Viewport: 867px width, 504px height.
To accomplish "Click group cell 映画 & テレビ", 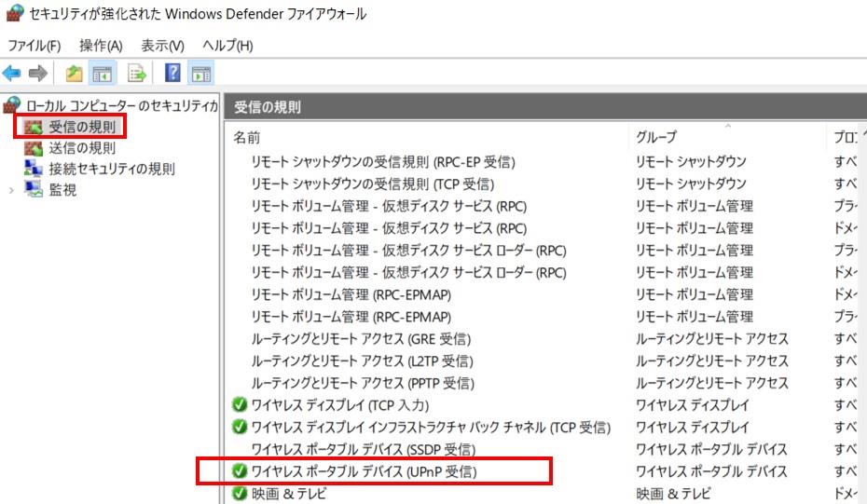I will (x=673, y=494).
